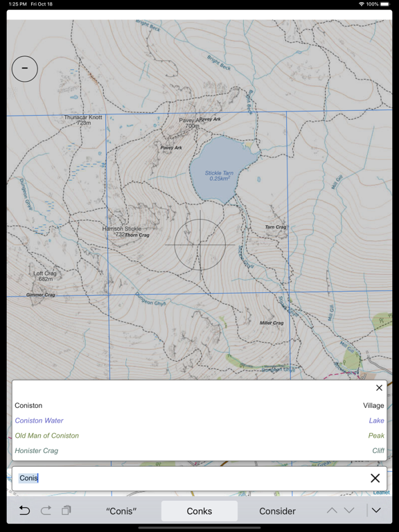Tap the paste clipboard icon
Viewport: 399px width, 532px height.
tap(66, 511)
